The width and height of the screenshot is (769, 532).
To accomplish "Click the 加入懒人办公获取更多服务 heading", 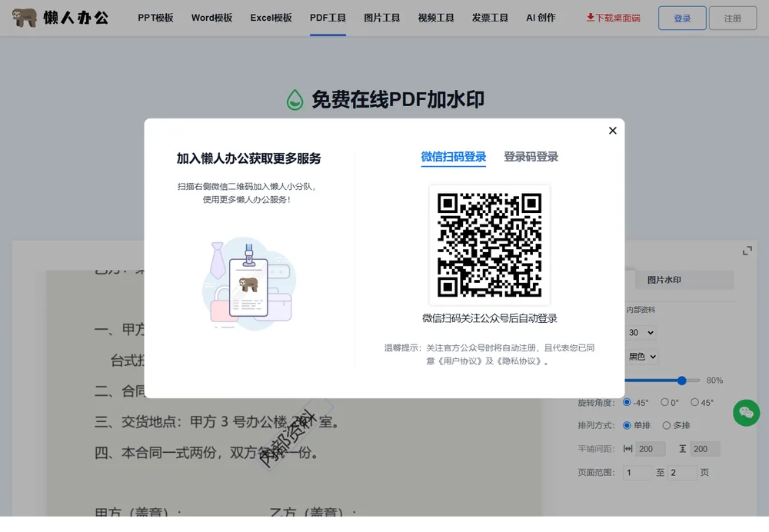I will pos(248,158).
